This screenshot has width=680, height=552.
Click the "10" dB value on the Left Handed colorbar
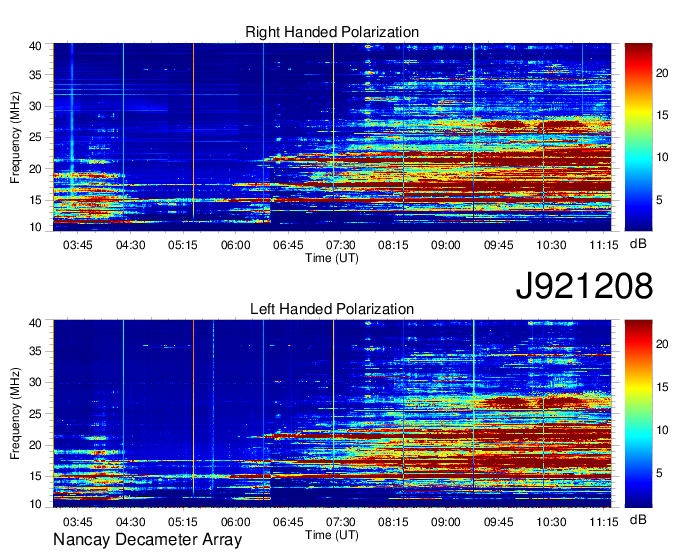point(662,430)
